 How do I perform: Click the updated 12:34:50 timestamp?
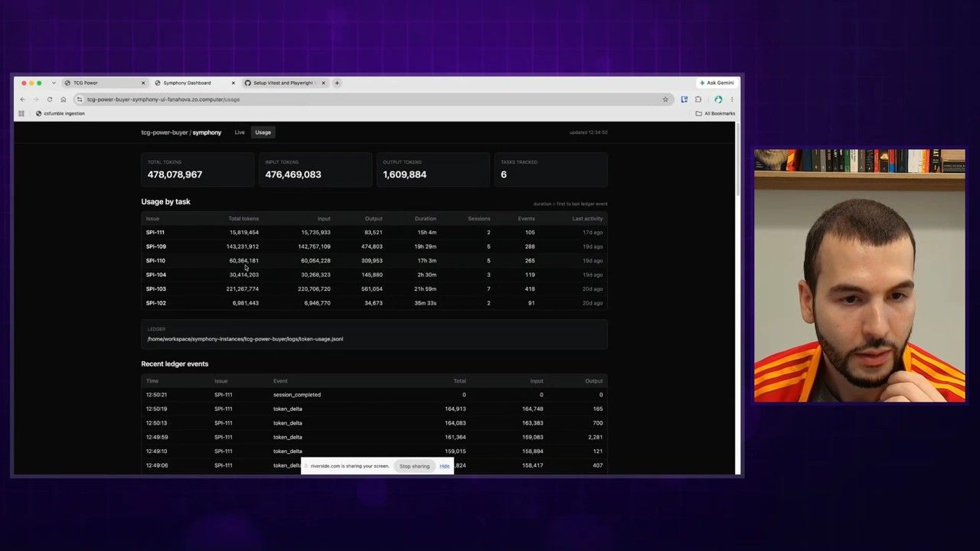(x=589, y=132)
